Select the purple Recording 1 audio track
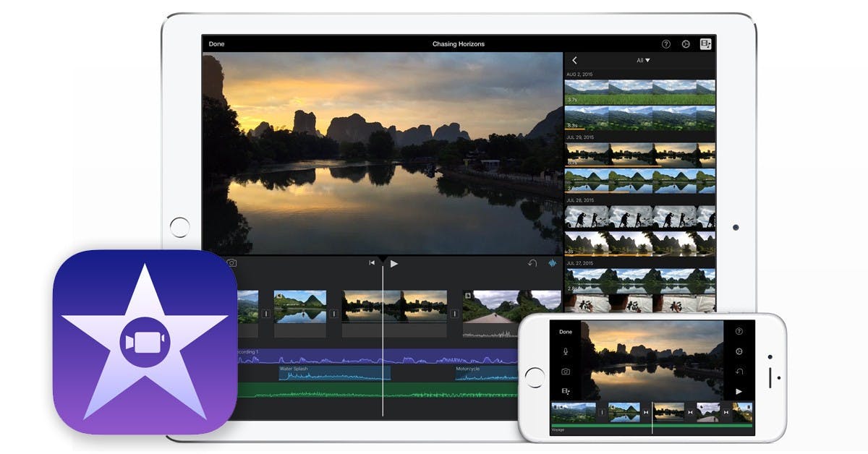868x454 pixels. [x=376, y=356]
